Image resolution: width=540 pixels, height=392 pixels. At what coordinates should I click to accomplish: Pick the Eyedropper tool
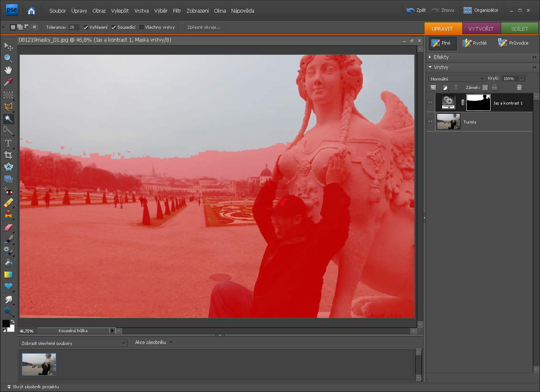[8, 82]
